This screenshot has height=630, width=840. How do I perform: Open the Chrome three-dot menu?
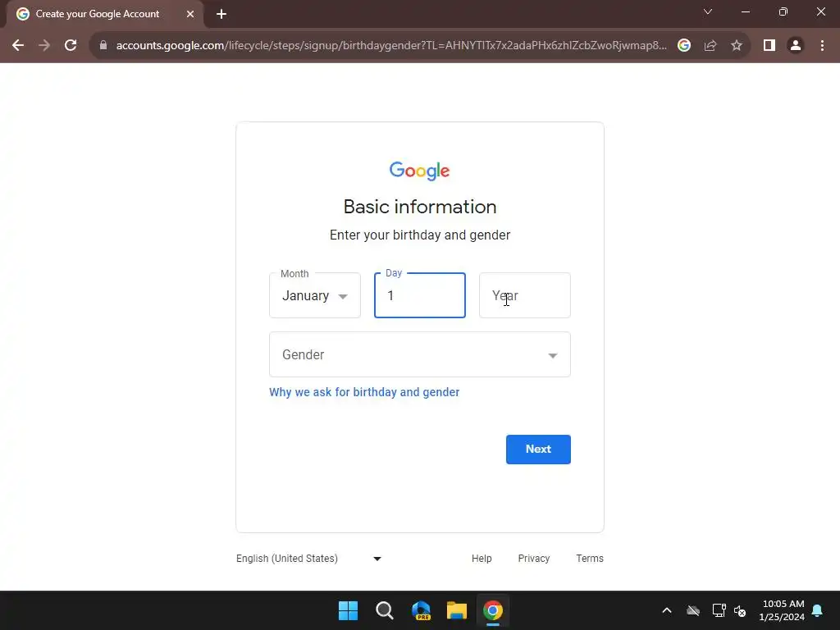(x=822, y=46)
